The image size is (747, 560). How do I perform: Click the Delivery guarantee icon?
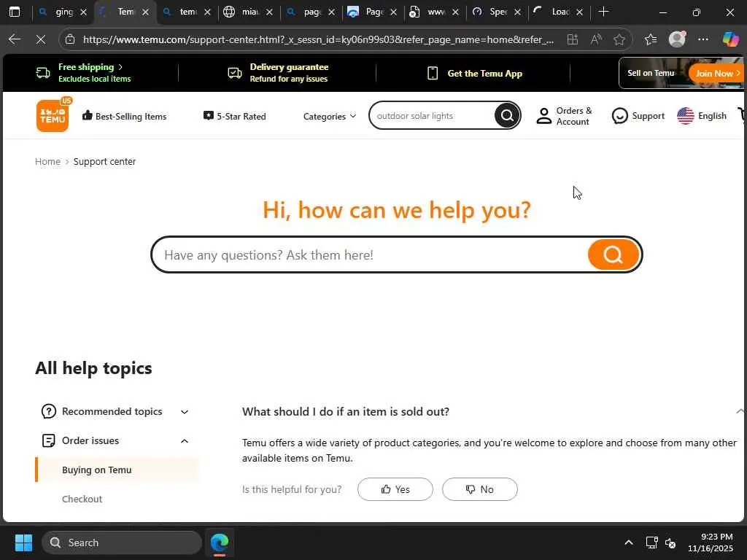[234, 73]
